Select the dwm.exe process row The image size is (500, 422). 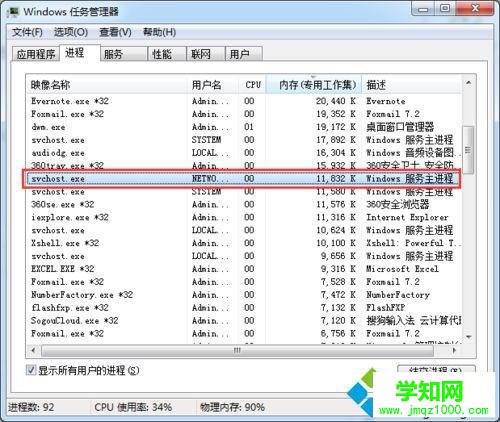(x=244, y=127)
